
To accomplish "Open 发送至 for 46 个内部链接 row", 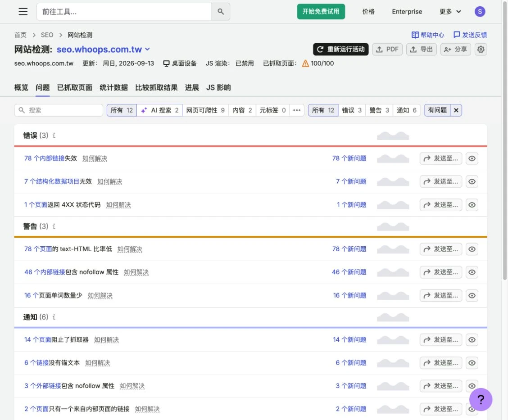I will pyautogui.click(x=441, y=272).
